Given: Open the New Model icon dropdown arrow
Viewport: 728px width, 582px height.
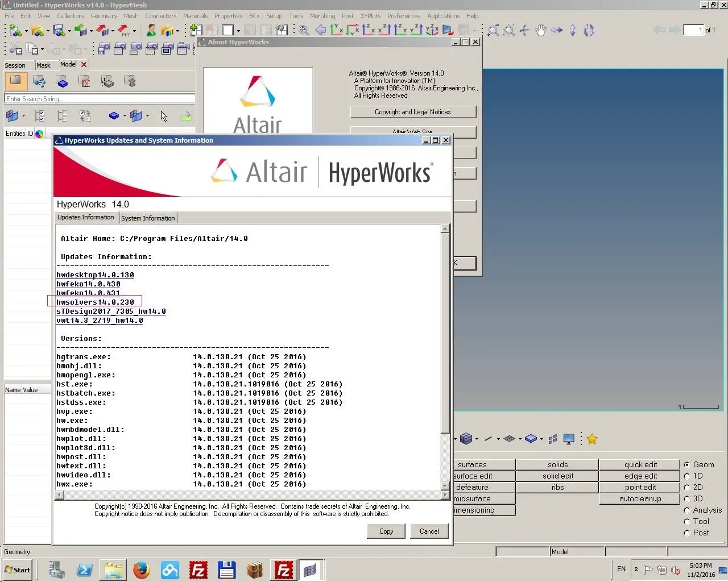Looking at the screenshot, I should 26,31.
